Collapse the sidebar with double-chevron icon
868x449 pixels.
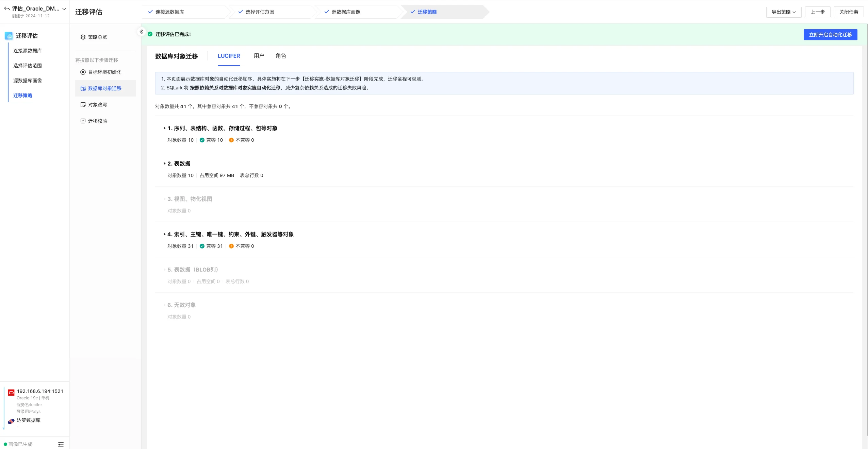tap(141, 32)
